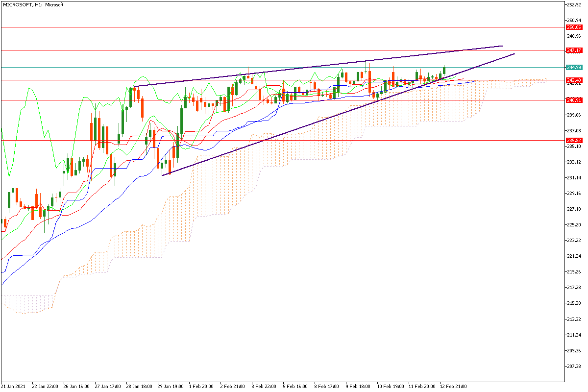The width and height of the screenshot is (588, 392).
Task: Click the last green candlestick on chart
Action: (444, 71)
